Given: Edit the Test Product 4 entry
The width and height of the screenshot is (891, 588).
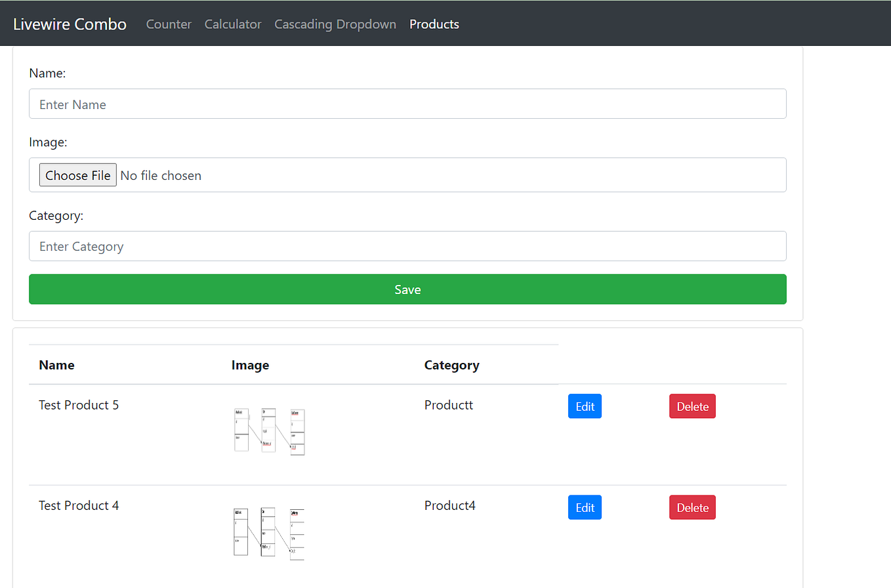Looking at the screenshot, I should [584, 507].
